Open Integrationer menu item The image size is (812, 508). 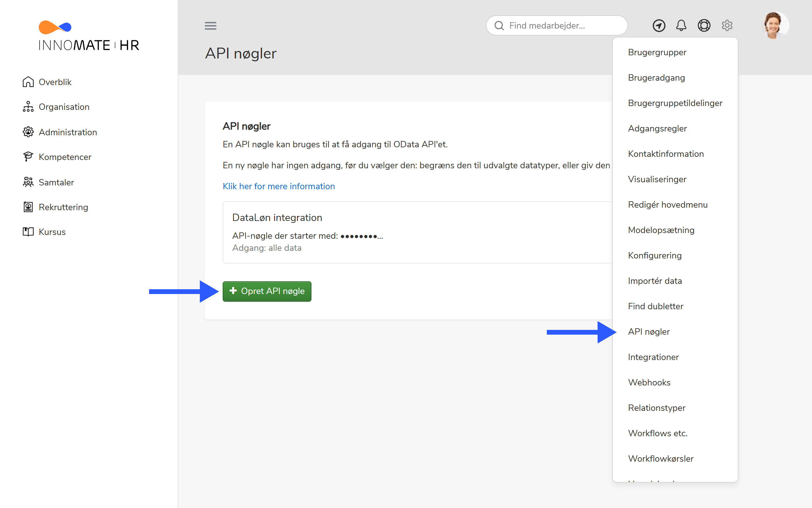click(653, 357)
